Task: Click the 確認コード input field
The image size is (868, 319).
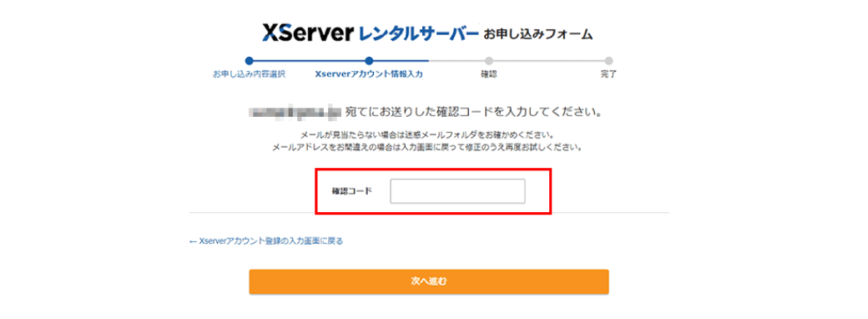Action: [457, 191]
